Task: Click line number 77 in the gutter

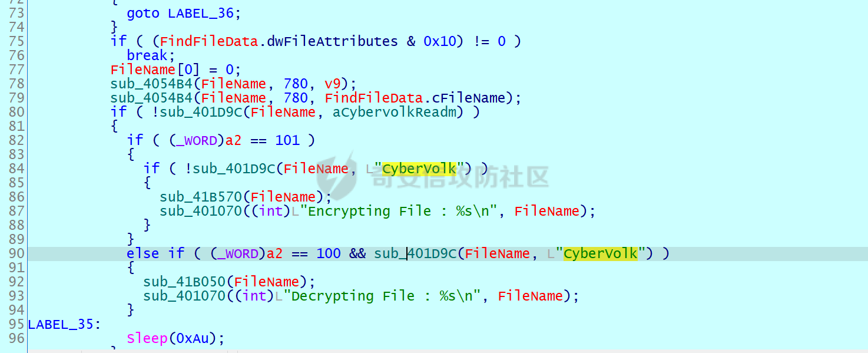Action: click(17, 70)
